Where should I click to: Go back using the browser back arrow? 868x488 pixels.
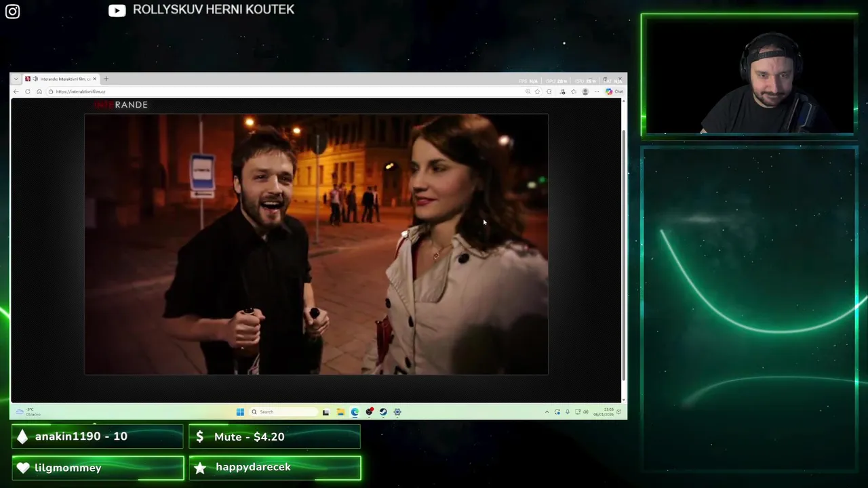click(16, 91)
